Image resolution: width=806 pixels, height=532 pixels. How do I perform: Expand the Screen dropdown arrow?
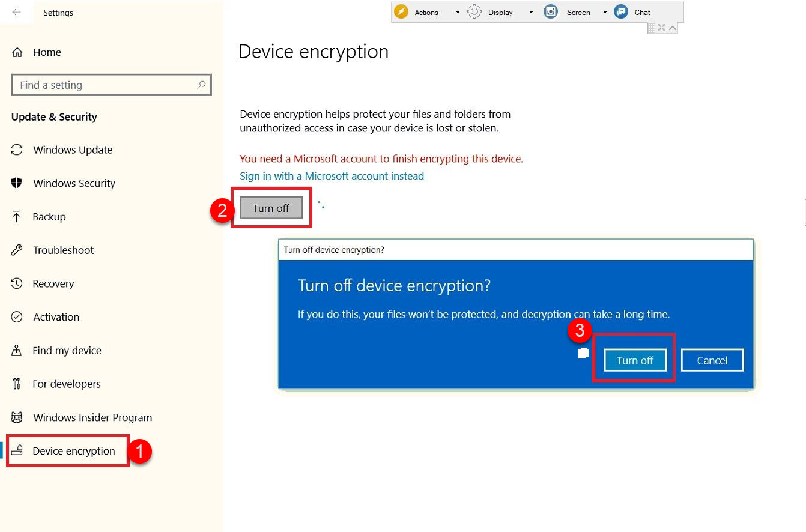(605, 12)
